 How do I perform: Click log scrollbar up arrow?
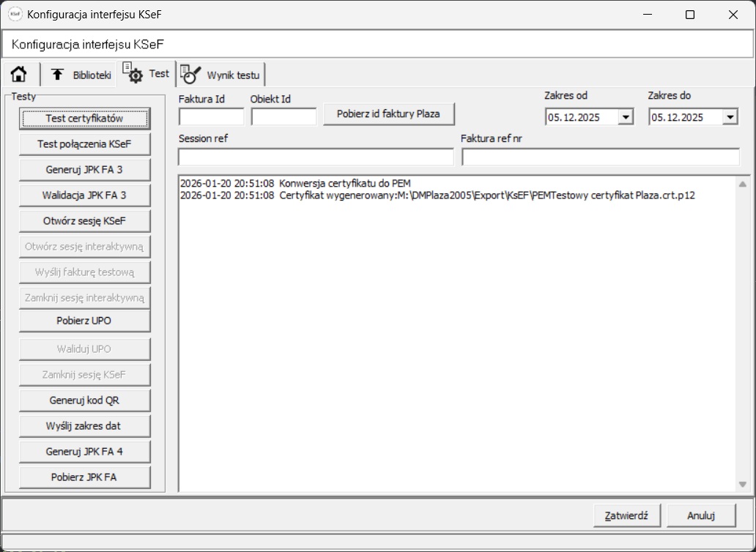tap(743, 184)
